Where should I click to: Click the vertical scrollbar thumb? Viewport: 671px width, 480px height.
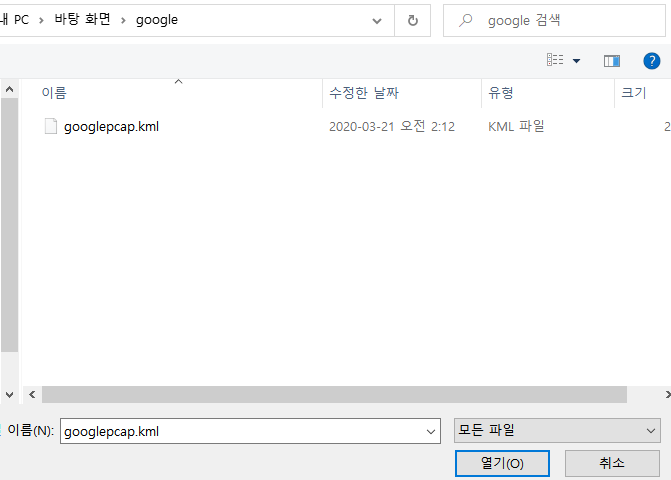pyautogui.click(x=9, y=225)
